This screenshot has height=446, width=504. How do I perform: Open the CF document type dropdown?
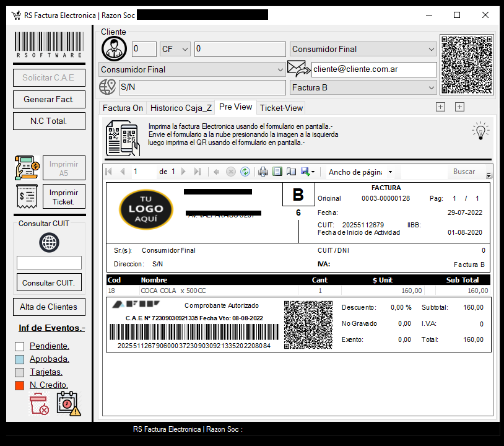click(175, 49)
